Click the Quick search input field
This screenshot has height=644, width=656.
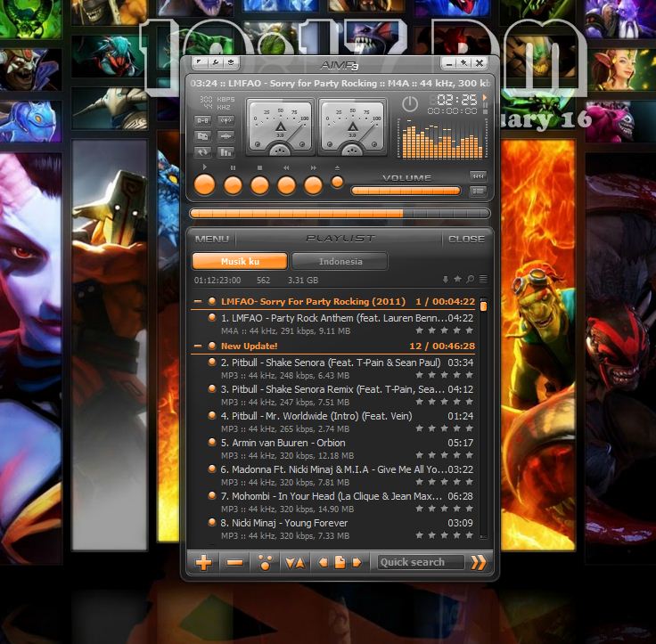(x=421, y=562)
